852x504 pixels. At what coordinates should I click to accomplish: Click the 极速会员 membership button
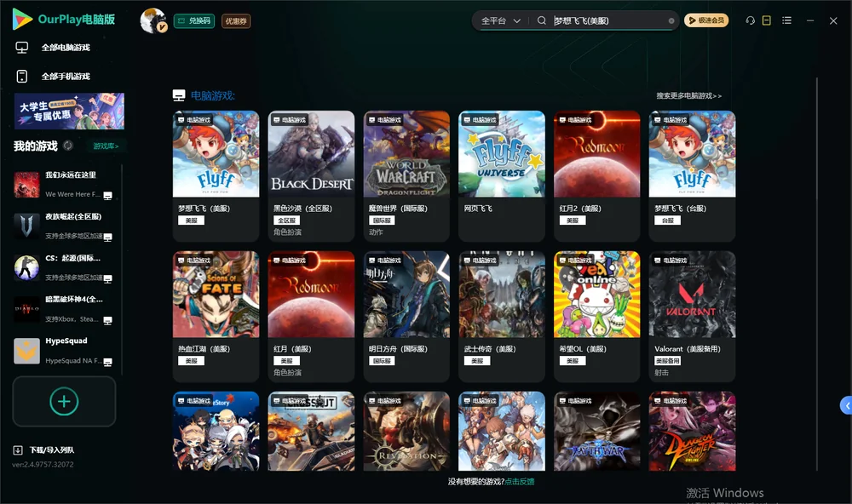click(x=706, y=20)
